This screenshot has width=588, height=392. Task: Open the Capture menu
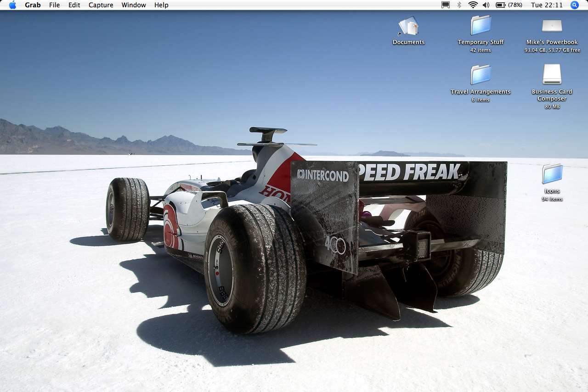101,5
